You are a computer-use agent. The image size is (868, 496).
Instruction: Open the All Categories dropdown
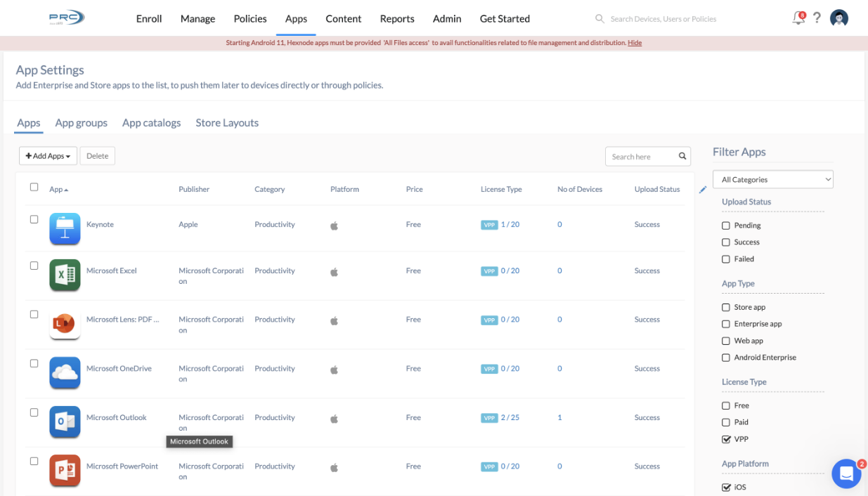(772, 179)
